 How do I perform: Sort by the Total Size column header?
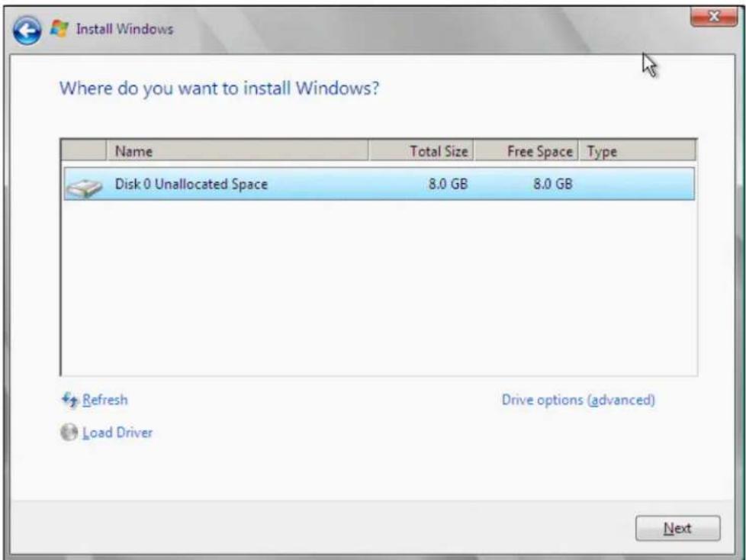[421, 151]
